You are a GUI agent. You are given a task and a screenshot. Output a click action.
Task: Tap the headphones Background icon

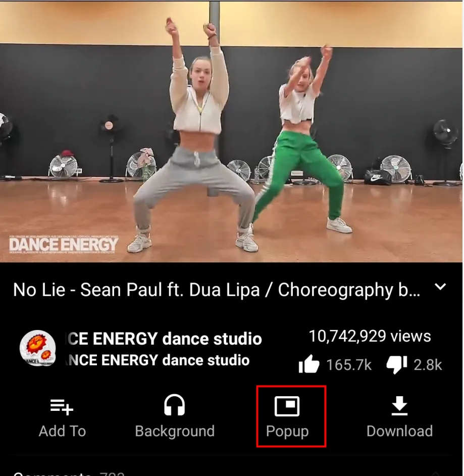click(x=174, y=405)
